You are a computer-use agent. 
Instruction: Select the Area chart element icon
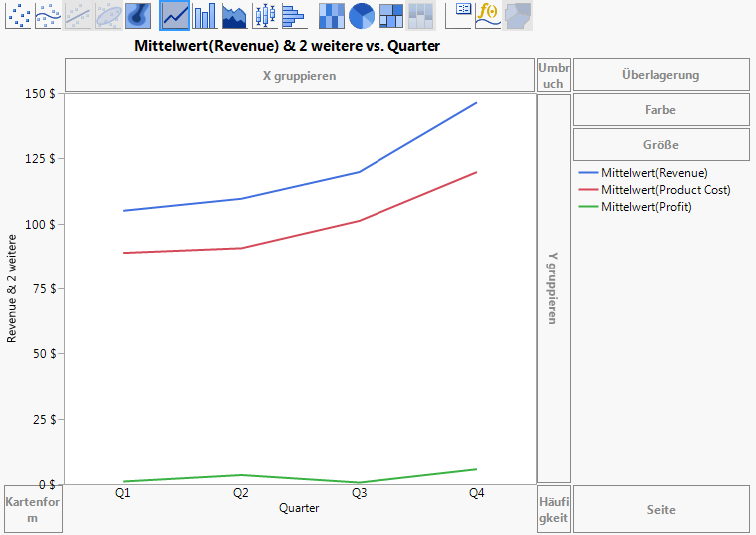coord(235,15)
